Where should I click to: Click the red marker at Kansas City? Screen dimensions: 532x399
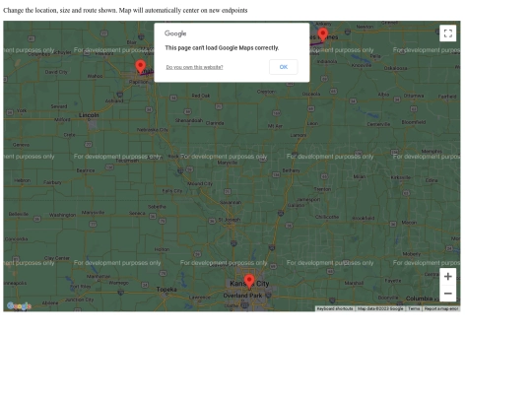click(x=249, y=282)
